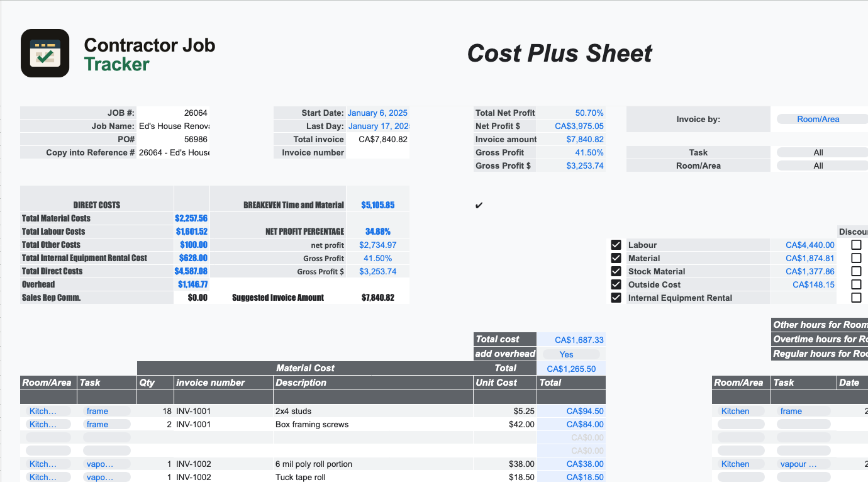Click INV-1001 in the 2x4 studs row
868x482 pixels.
point(223,411)
